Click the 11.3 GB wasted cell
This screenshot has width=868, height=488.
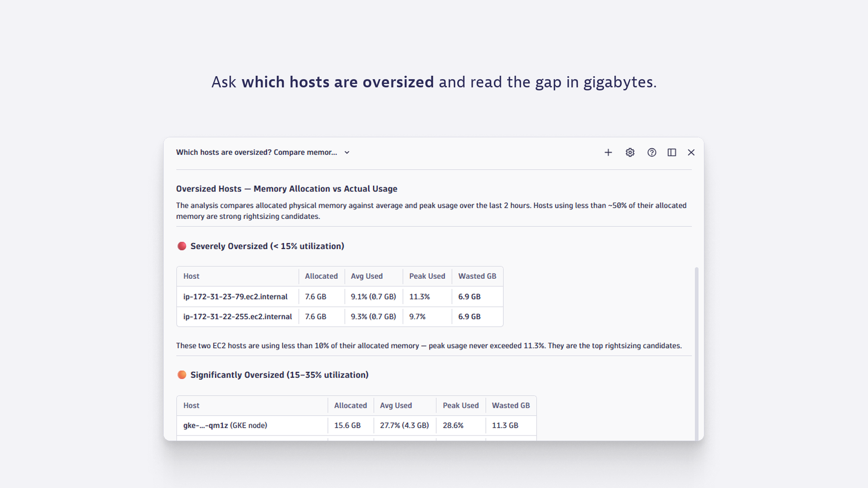[511, 425]
